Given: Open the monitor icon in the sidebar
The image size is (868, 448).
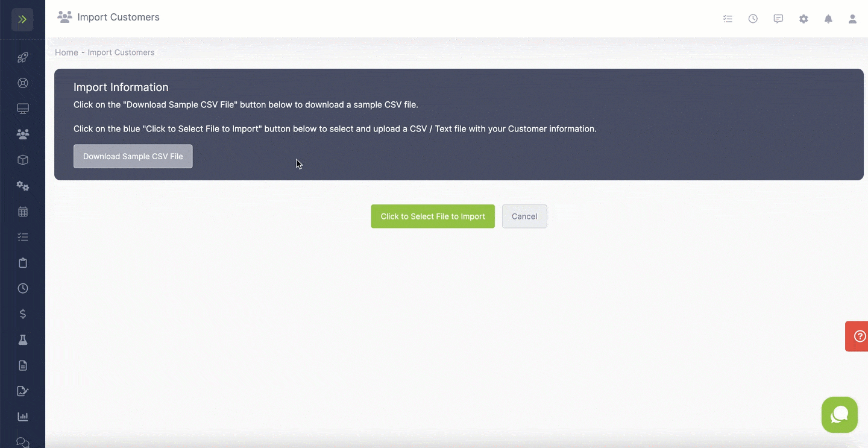Looking at the screenshot, I should [22, 109].
